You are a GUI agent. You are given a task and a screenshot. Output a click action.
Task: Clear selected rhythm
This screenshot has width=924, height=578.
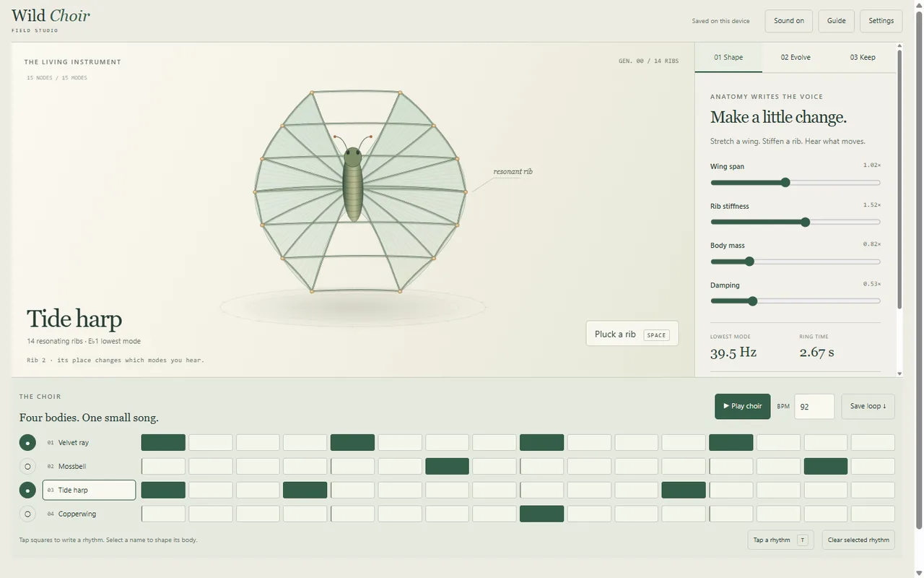858,540
